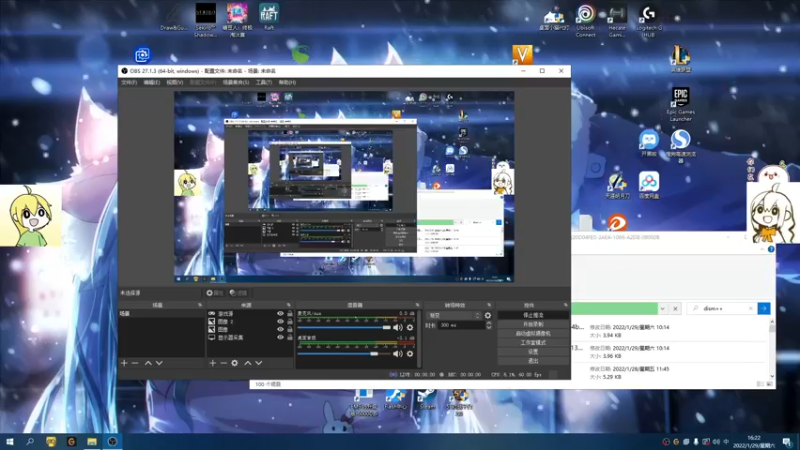Open settings gear for microphone/Aux channel
Screen dimensions: 800x450
[410, 327]
